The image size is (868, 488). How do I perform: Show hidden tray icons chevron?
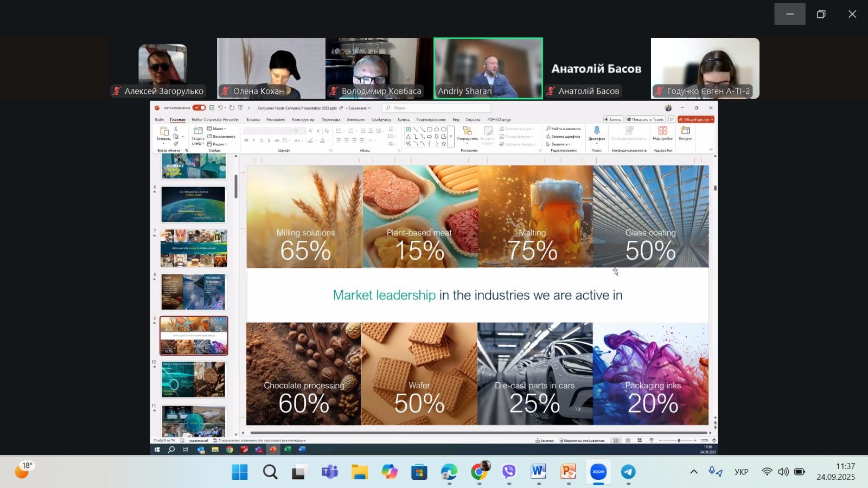pos(693,472)
